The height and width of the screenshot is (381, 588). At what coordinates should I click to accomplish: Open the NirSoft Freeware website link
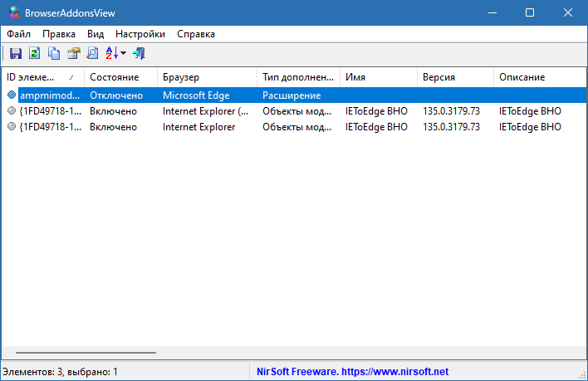coord(352,372)
